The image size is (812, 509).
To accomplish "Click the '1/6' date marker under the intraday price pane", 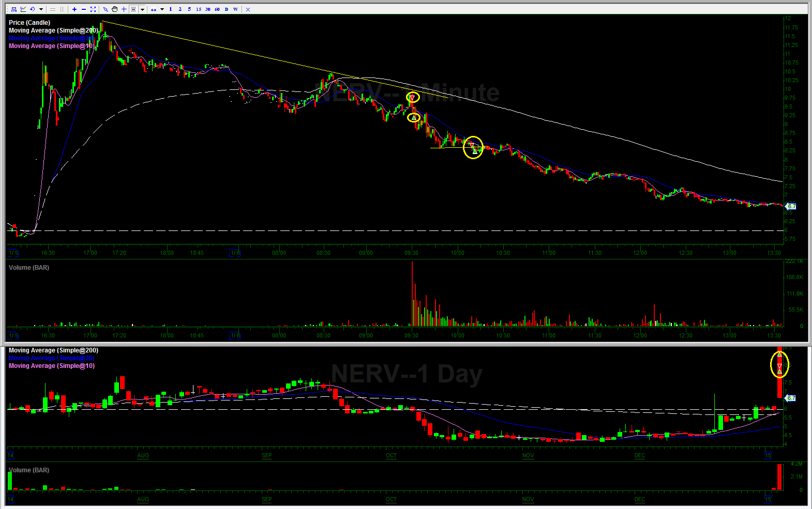I will (235, 253).
